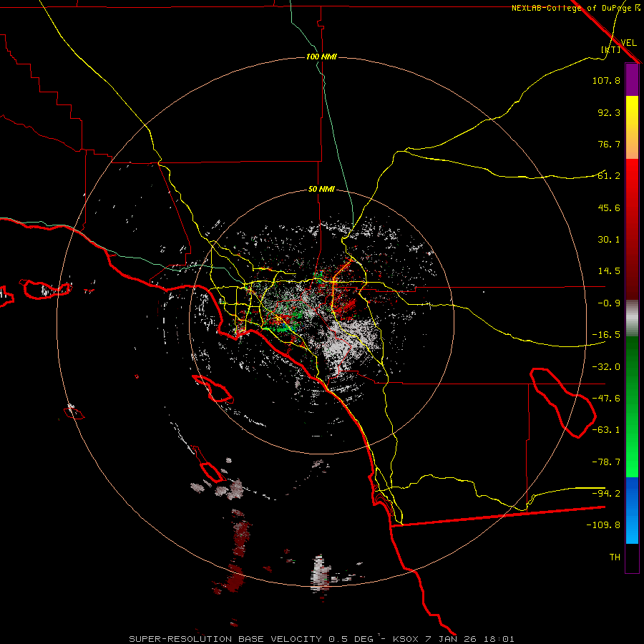Click the -47.6 velocity scale value

[606, 399]
